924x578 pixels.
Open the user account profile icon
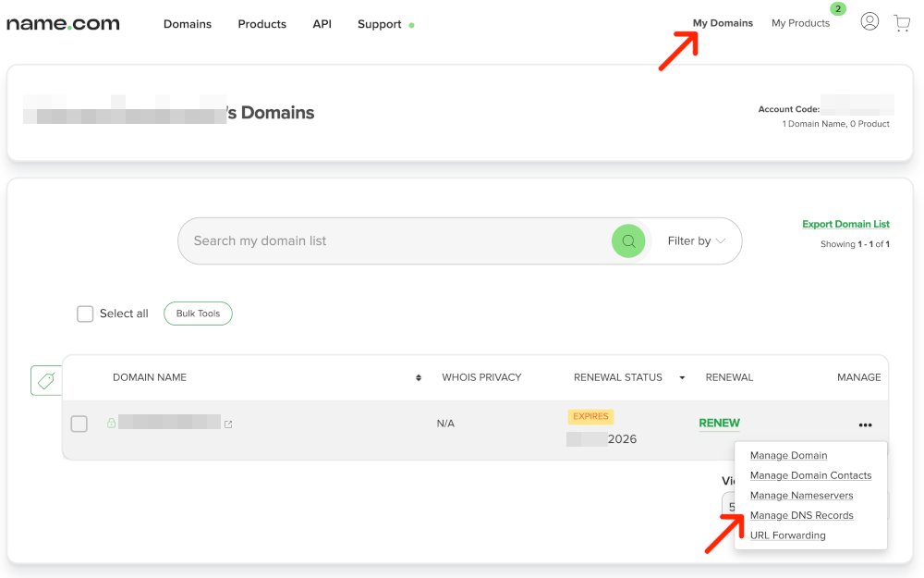(869, 21)
